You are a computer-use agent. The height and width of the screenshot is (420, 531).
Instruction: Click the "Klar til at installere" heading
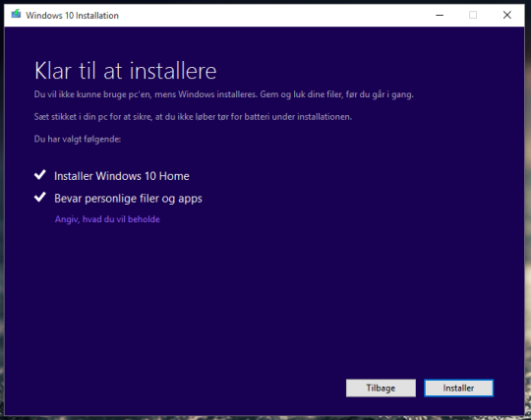[125, 71]
